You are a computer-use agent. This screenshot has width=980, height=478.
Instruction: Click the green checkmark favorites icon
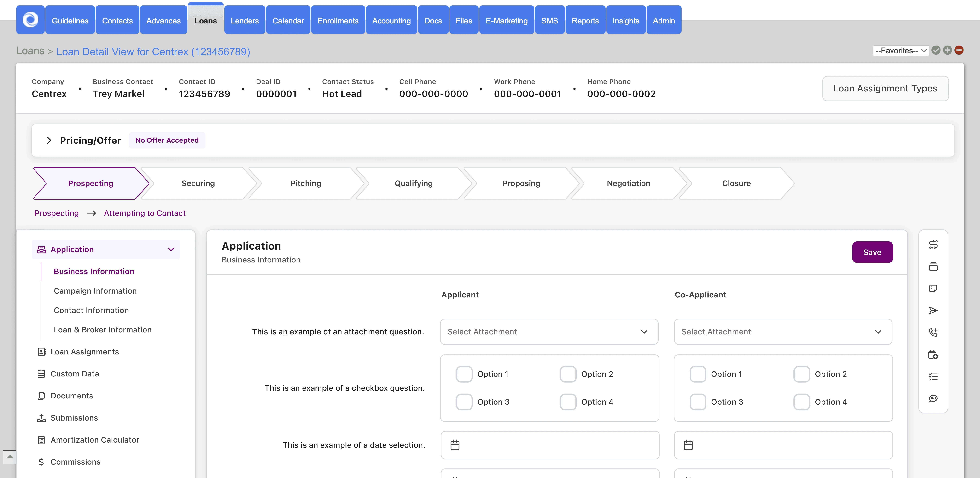coord(936,50)
